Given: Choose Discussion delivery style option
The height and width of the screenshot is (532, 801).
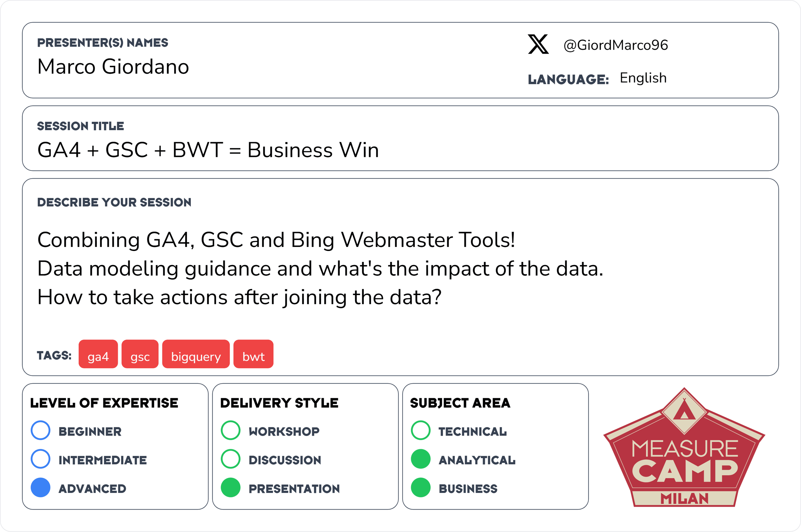Looking at the screenshot, I should 230,459.
